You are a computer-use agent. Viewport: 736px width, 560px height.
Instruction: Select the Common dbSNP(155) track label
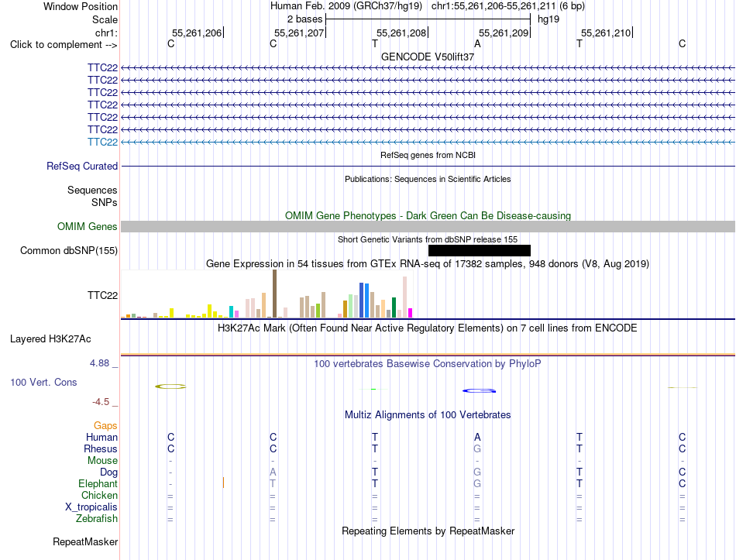click(x=69, y=251)
